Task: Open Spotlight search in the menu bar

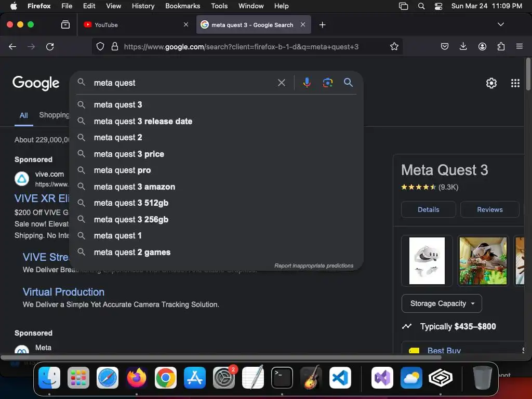Action: (x=421, y=6)
